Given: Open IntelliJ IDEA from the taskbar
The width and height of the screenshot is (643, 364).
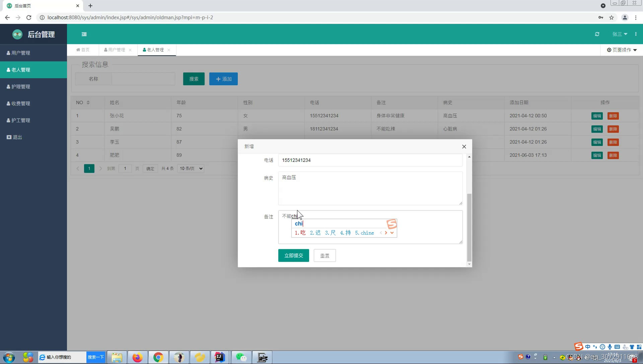Looking at the screenshot, I should click(x=220, y=357).
